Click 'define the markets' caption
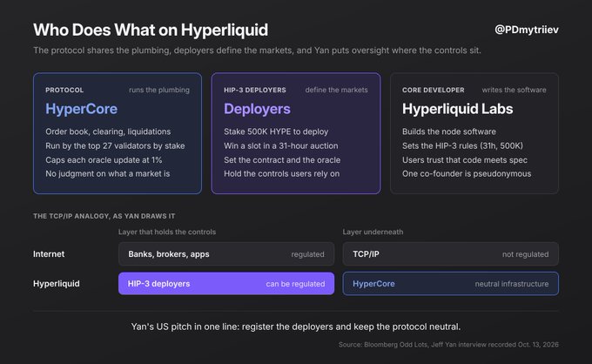This screenshot has height=364, width=592. [x=336, y=90]
